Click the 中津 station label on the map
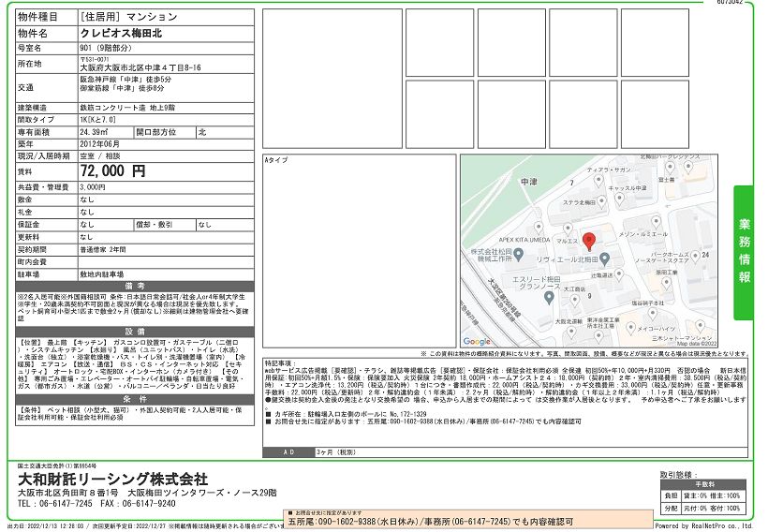The image size is (768, 532). click(529, 182)
